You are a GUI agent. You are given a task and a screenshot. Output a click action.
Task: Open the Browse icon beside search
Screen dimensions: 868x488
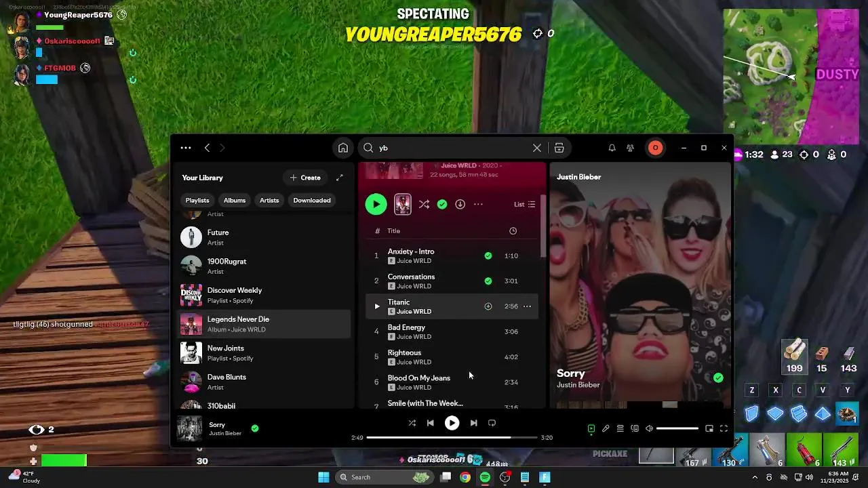(x=559, y=148)
